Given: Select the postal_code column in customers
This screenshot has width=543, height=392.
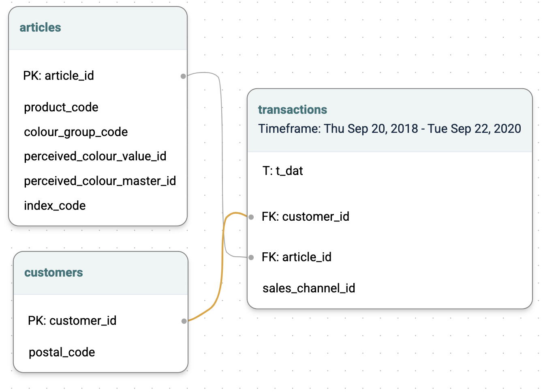Looking at the screenshot, I should [62, 352].
